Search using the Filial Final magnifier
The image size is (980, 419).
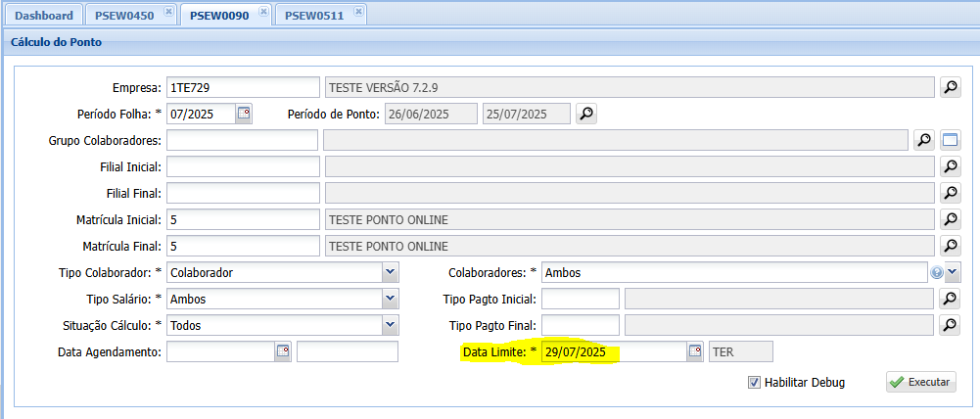click(x=950, y=193)
